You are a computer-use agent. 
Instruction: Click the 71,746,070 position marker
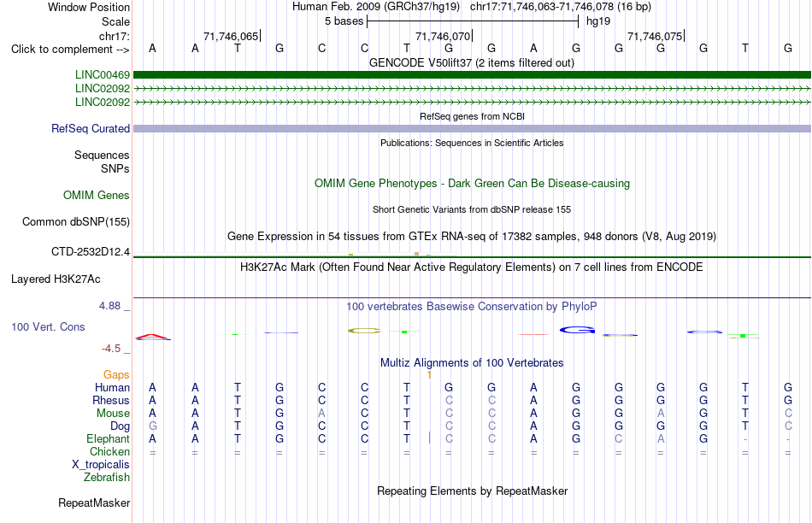coord(443,36)
